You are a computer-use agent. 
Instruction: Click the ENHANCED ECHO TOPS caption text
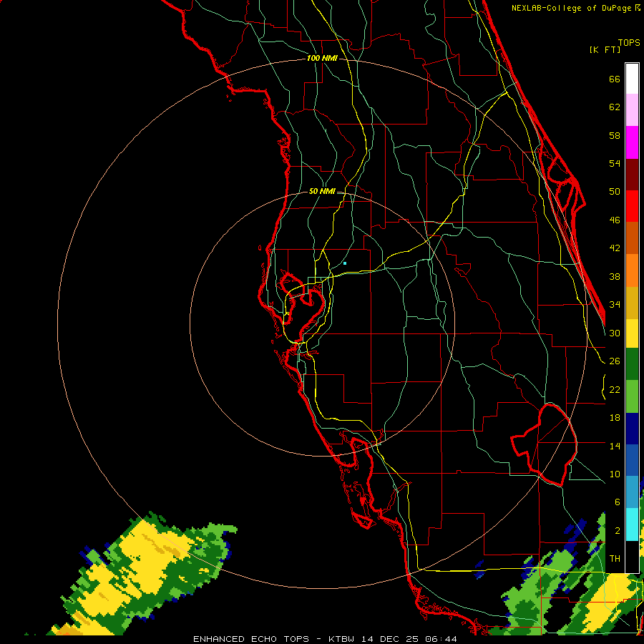251,639
